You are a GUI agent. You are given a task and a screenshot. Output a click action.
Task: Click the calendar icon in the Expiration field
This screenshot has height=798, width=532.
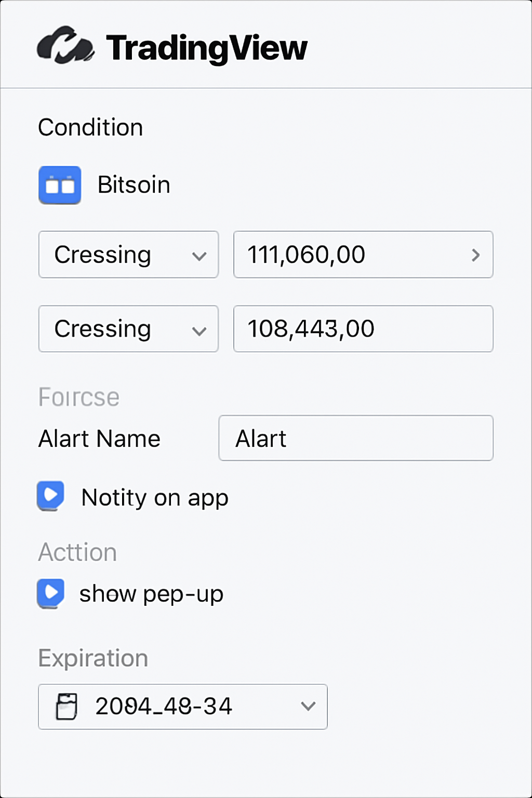coord(66,707)
